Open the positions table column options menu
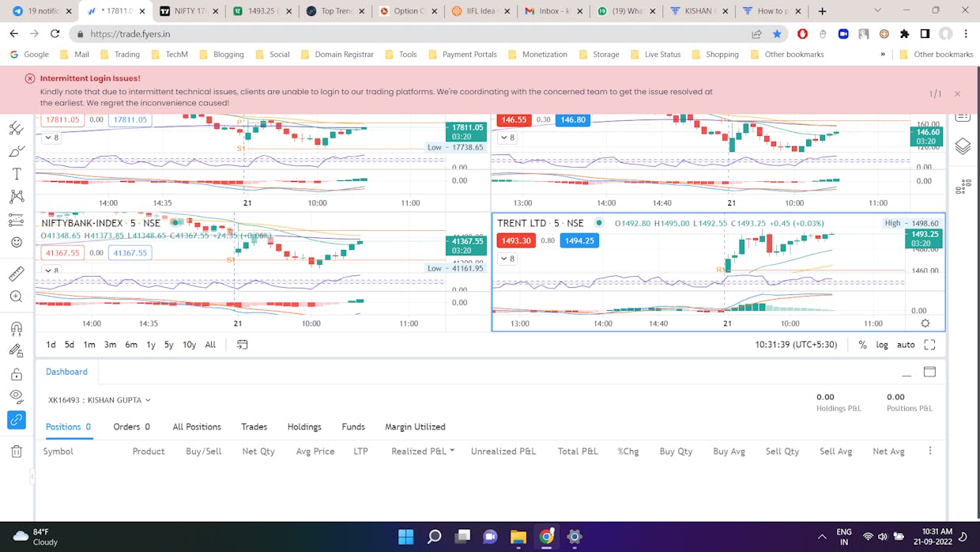This screenshot has width=980, height=552. click(x=930, y=451)
